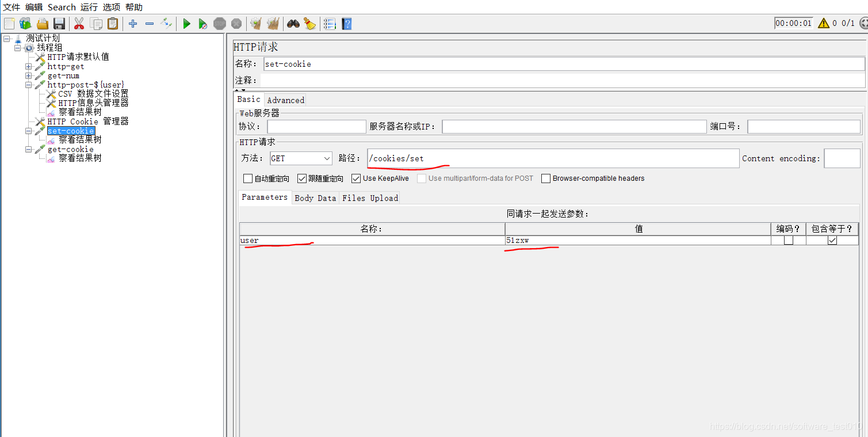Click the remote engine status icon
This screenshot has height=437, width=868.
[863, 23]
